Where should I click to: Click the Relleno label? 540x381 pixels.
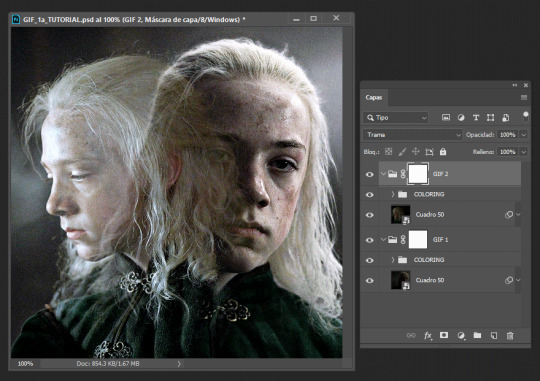click(483, 152)
